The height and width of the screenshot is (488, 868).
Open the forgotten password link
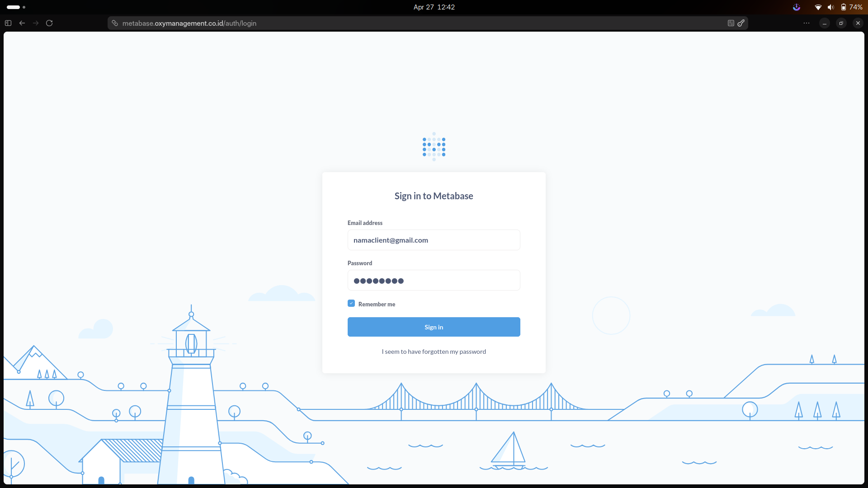(434, 352)
